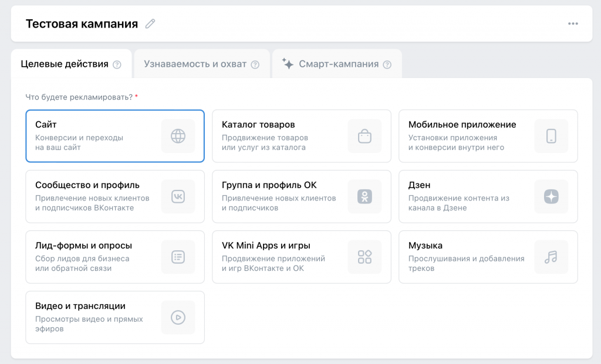Click the VK logo icon for Сообщество

tap(178, 197)
